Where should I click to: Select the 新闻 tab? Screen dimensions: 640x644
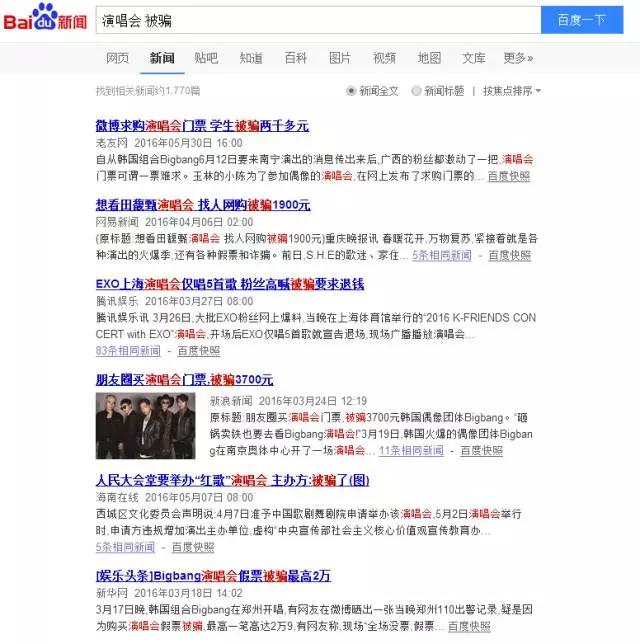click(162, 58)
